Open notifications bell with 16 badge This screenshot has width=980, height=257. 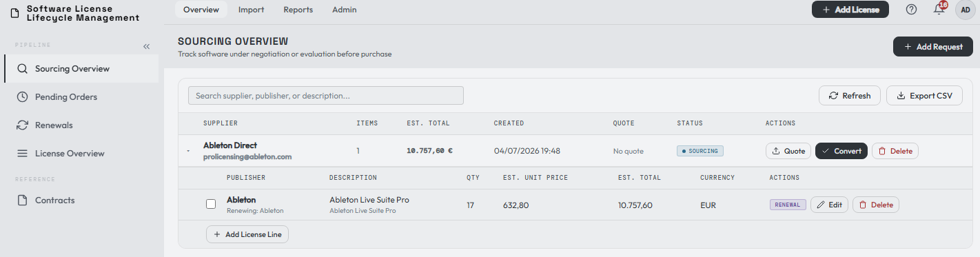pos(939,9)
